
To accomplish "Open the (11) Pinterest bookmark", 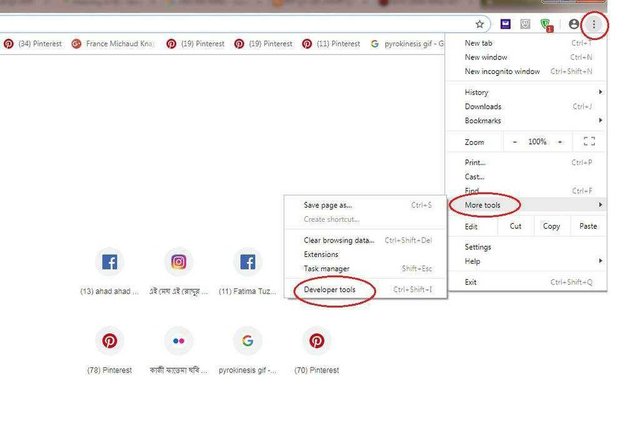I will tap(331, 44).
